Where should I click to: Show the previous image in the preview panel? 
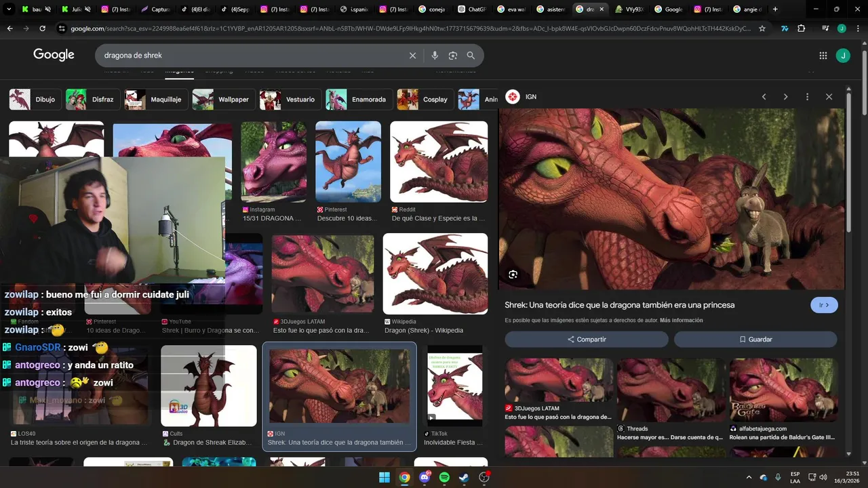tap(764, 97)
